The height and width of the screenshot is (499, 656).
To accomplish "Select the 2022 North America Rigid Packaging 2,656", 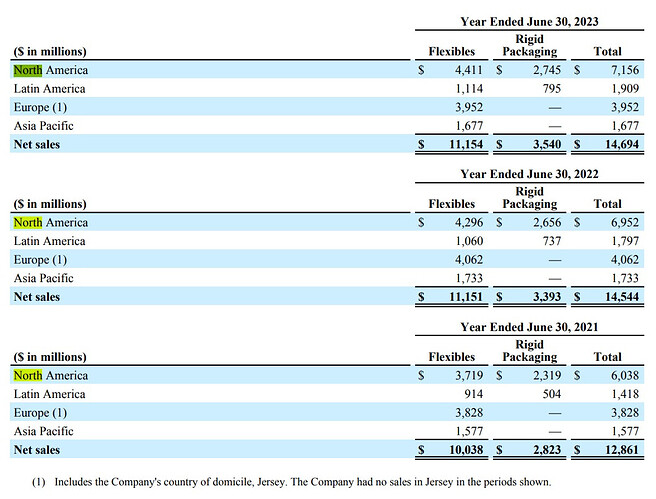I will (546, 223).
